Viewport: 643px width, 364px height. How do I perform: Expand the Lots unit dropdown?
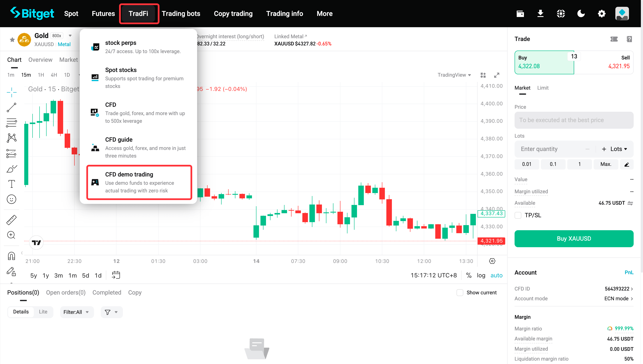619,149
